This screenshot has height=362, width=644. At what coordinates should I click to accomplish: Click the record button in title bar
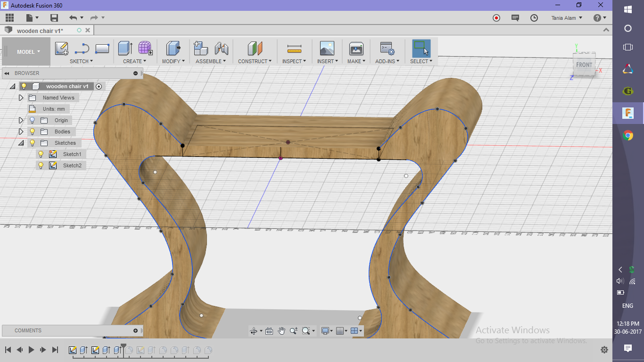(496, 18)
